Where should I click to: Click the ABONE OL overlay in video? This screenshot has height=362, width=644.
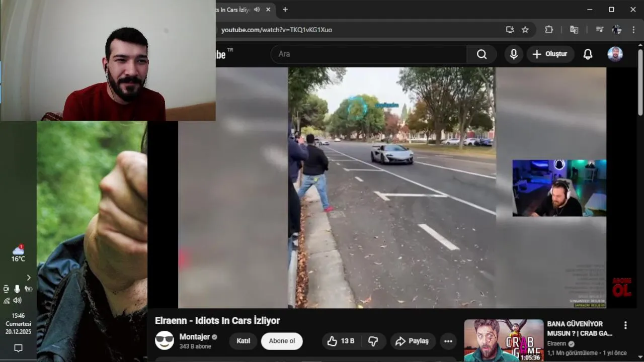(622, 287)
